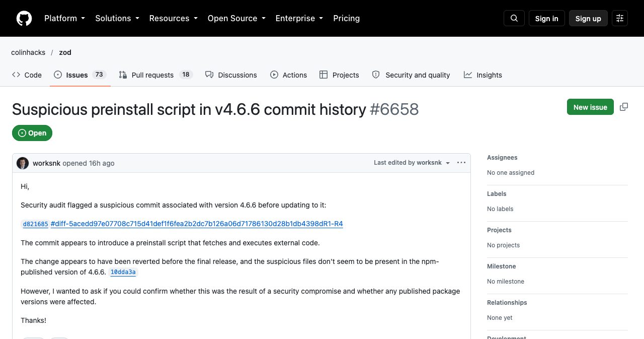Viewport: 644px width, 339px height.
Task: Click the 'No one assigned' text
Action: pos(511,173)
